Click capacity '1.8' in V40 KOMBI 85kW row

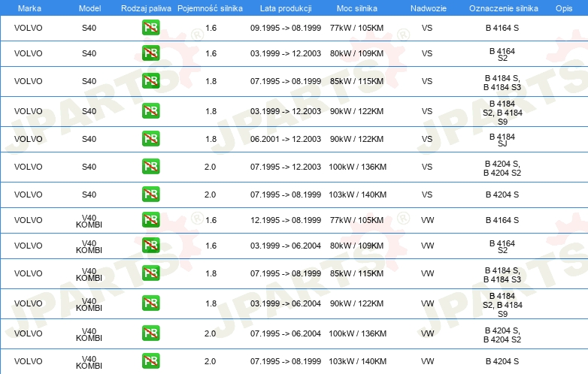pyautogui.click(x=211, y=273)
